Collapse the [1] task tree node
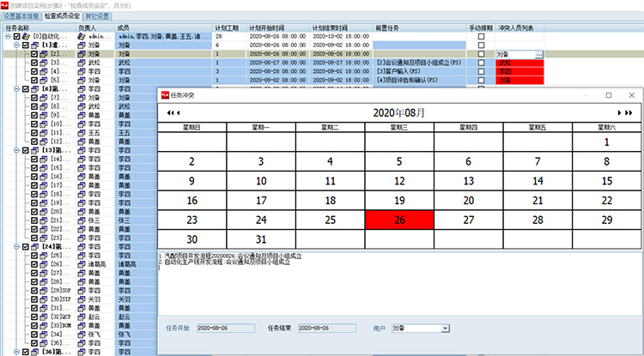 click(x=15, y=45)
